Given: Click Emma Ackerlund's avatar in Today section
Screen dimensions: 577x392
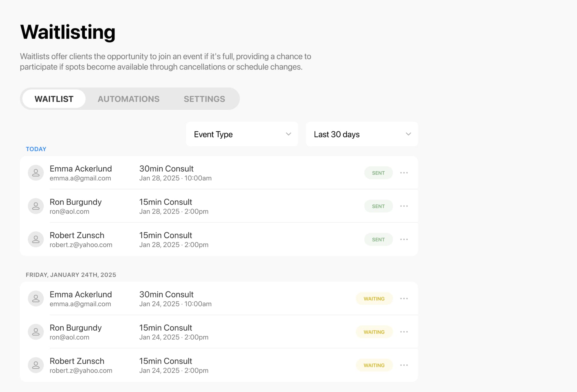Looking at the screenshot, I should click(x=36, y=173).
